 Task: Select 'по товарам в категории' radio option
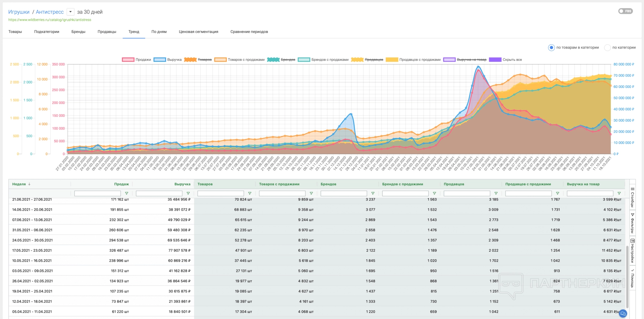click(x=551, y=48)
